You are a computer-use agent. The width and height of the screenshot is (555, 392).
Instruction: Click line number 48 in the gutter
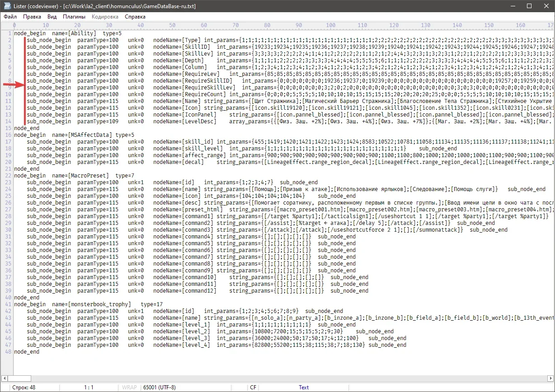9,352
